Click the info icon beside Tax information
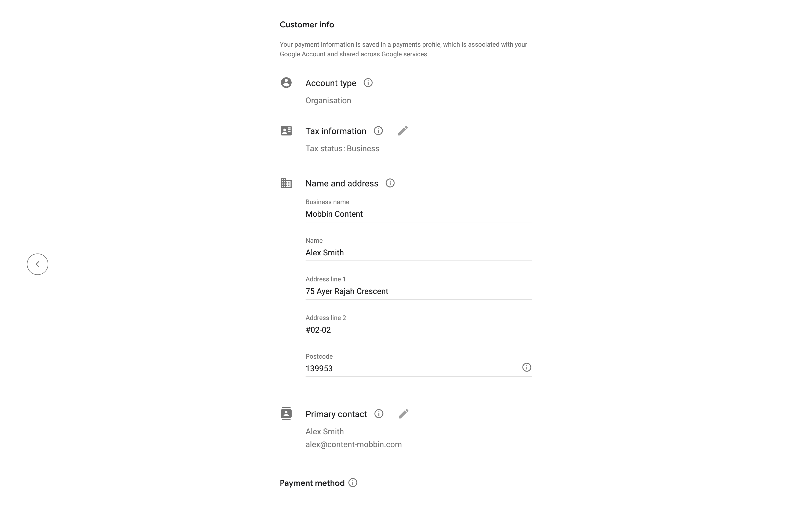 [x=378, y=131]
